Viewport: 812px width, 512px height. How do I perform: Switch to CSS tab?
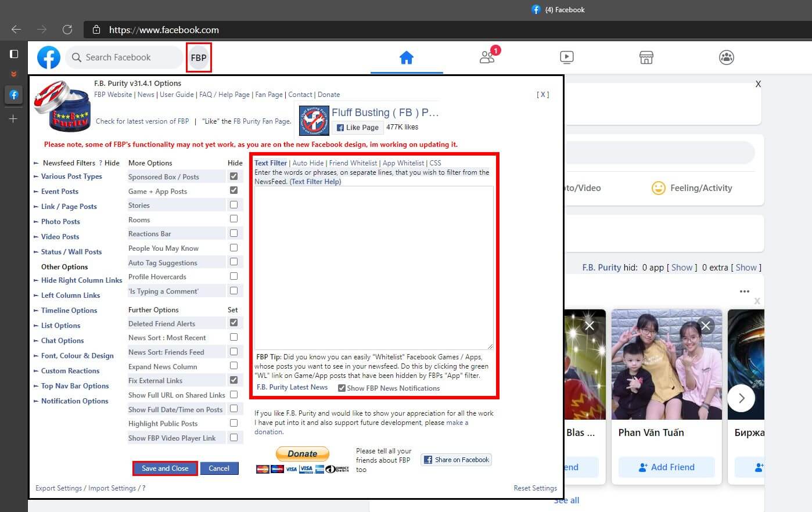tap(435, 163)
